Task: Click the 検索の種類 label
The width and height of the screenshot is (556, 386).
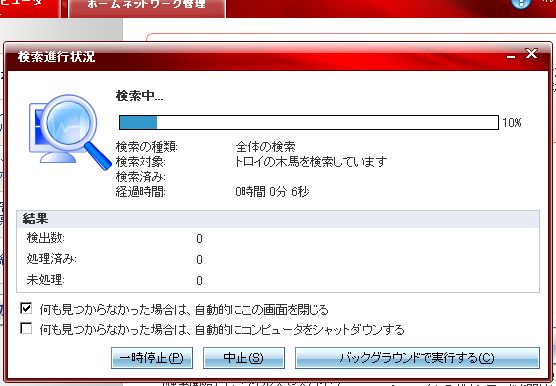Action: tap(146, 146)
